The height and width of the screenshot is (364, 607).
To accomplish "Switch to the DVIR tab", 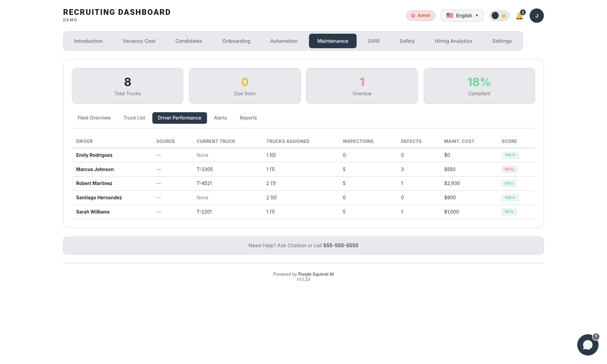I will (373, 41).
